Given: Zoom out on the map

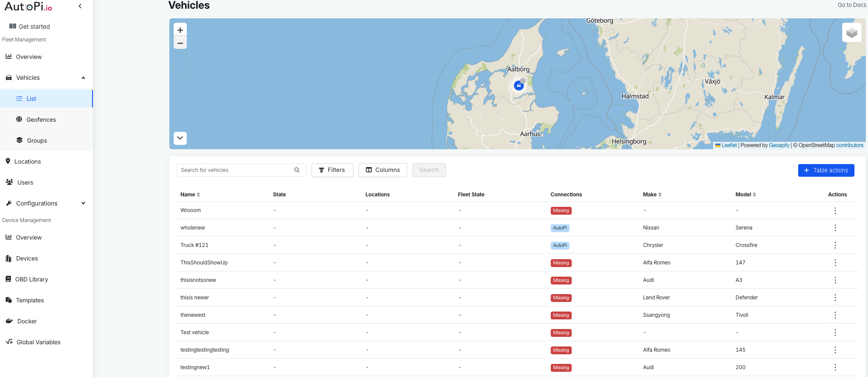Looking at the screenshot, I should (180, 43).
